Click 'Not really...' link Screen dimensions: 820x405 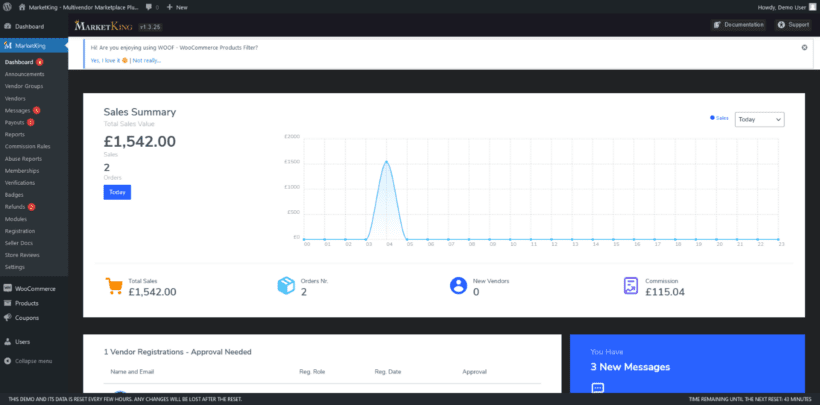click(x=146, y=60)
